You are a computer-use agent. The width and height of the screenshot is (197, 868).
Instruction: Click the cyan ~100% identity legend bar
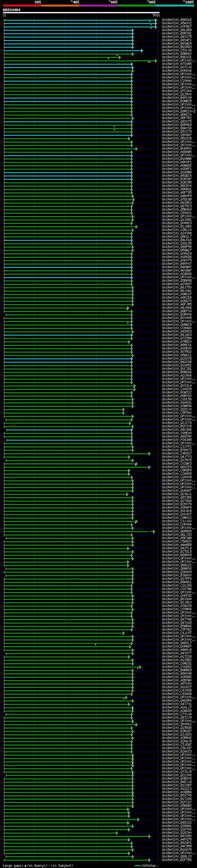[x=175, y=6]
